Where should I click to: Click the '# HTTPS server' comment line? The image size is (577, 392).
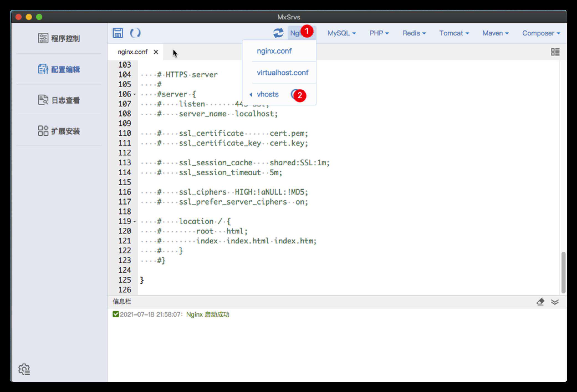pos(187,75)
